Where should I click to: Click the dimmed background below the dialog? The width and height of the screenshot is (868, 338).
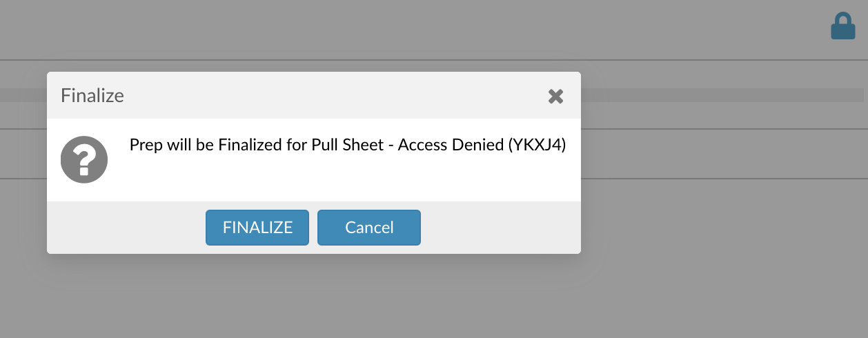[x=434, y=297]
